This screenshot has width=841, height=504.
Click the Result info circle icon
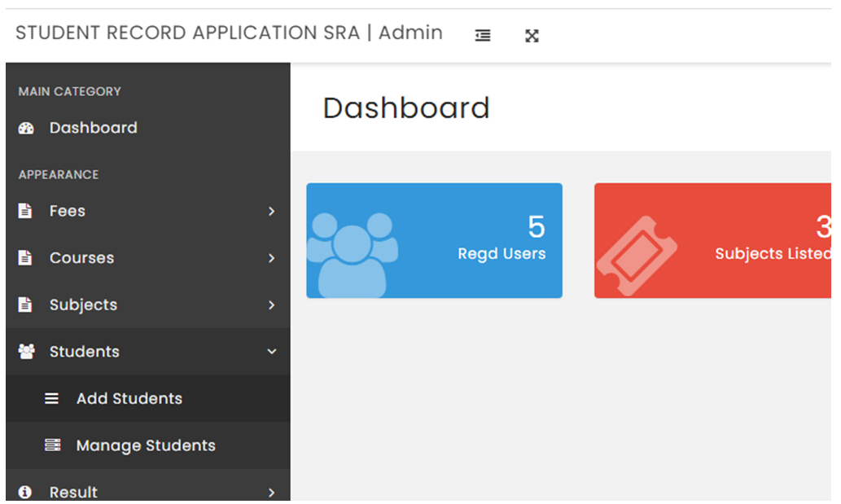pos(24,492)
